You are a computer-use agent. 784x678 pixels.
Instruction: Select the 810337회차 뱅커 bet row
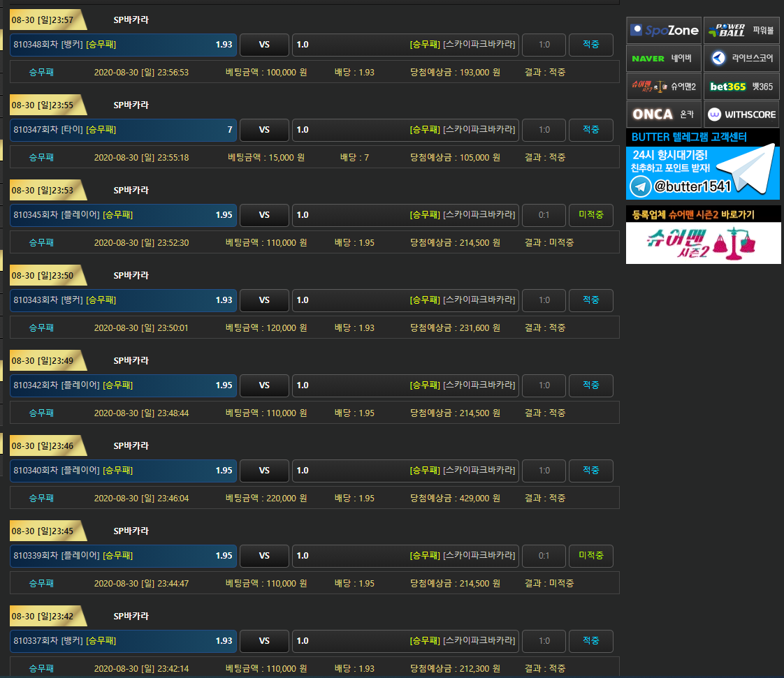(x=123, y=641)
